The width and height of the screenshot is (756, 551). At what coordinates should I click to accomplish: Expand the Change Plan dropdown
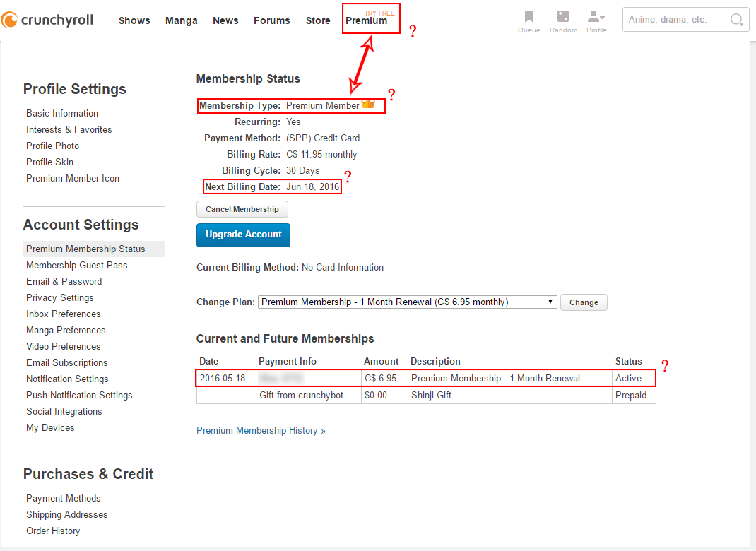[408, 302]
